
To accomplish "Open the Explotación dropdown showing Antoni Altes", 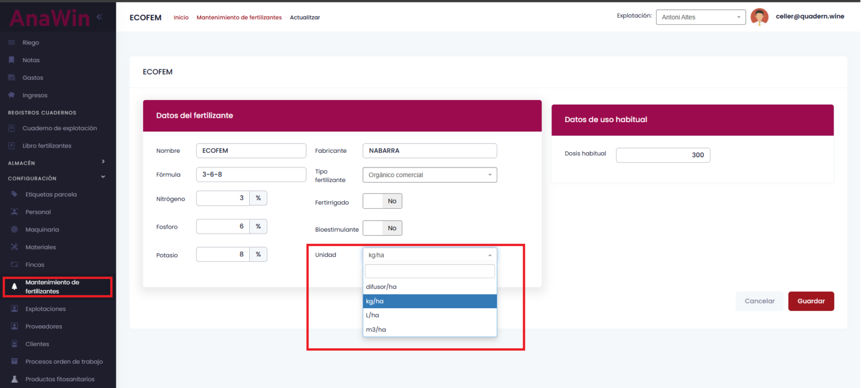I will tap(700, 17).
